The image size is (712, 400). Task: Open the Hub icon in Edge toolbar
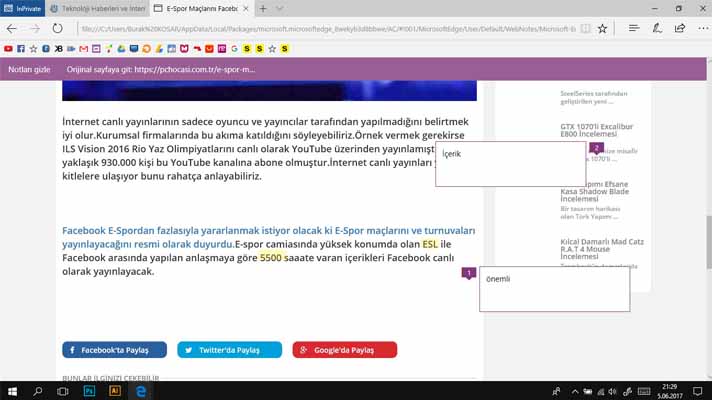tap(634, 29)
